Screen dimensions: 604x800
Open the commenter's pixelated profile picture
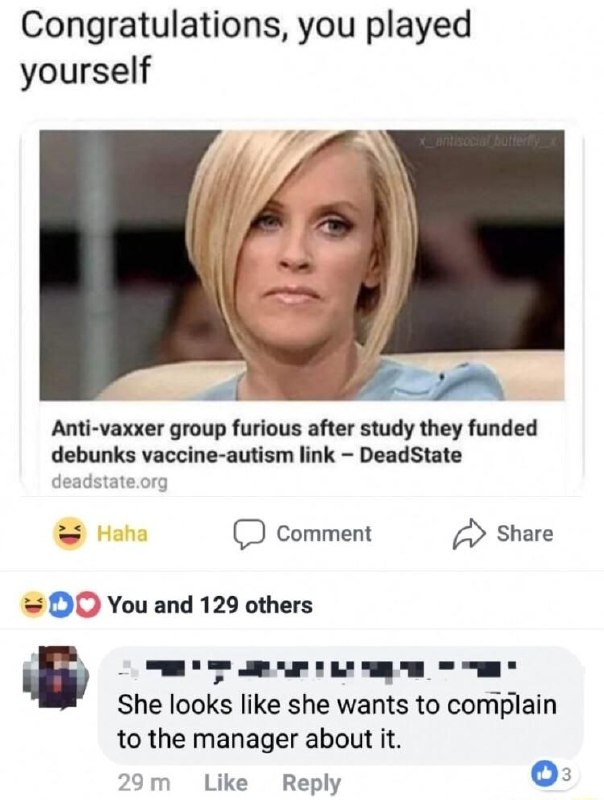pos(56,678)
